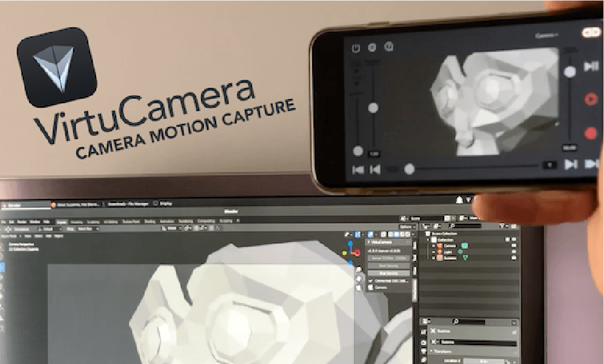Viewport: 604px width, 364px height.
Task: Click the timeline scrubber handle on the phone
Action: click(x=409, y=169)
